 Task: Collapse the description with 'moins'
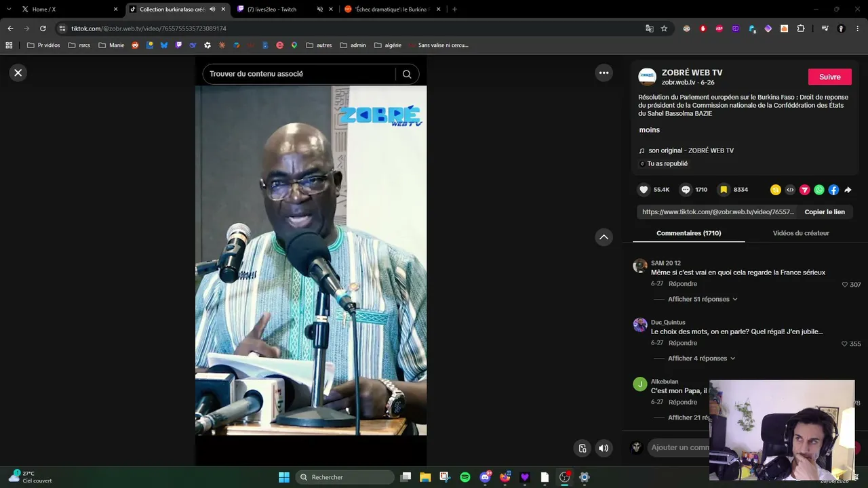[649, 129]
